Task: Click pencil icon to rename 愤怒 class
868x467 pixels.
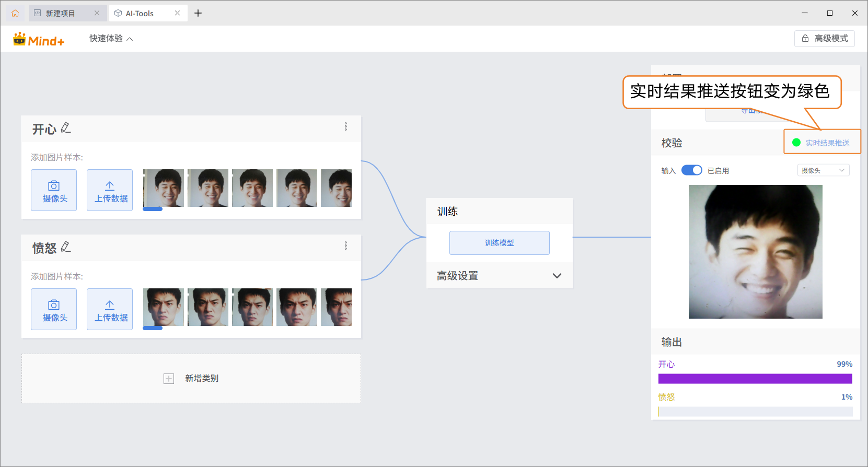Action: pos(66,247)
